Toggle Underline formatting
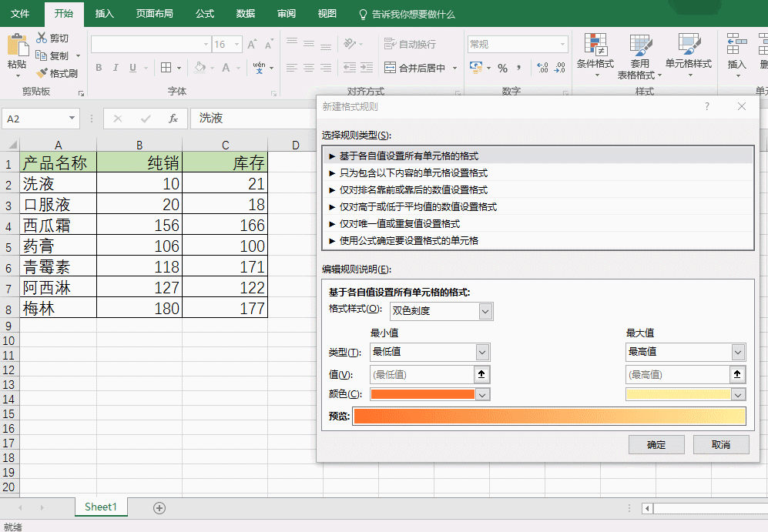 pos(132,68)
